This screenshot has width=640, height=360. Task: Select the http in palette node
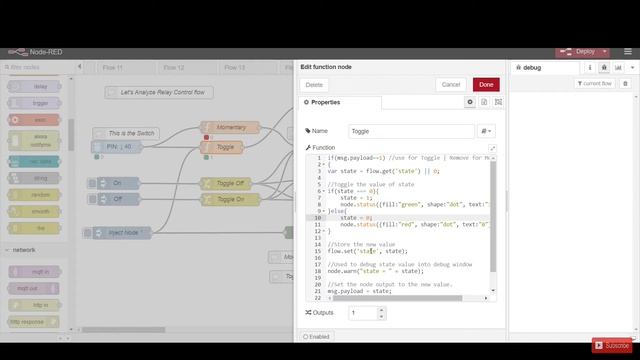[x=34, y=305]
